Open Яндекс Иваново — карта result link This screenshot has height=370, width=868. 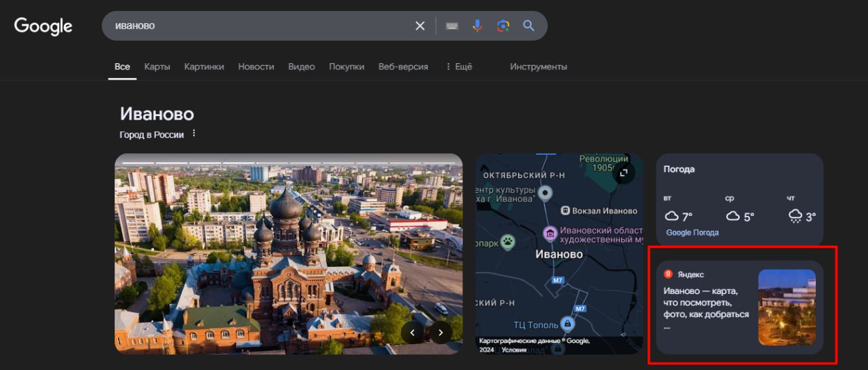click(706, 308)
